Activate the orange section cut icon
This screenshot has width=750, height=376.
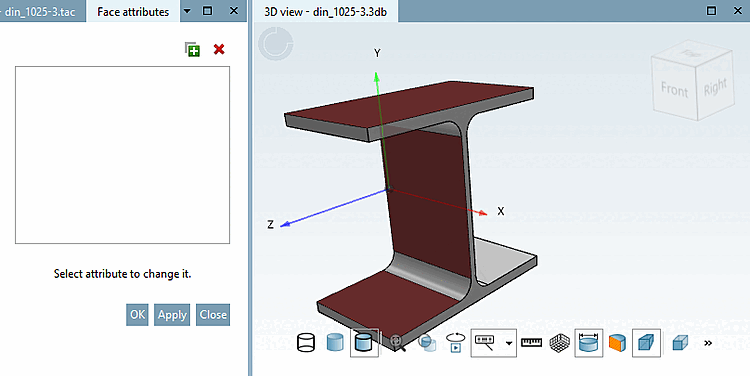pyautogui.click(x=618, y=343)
